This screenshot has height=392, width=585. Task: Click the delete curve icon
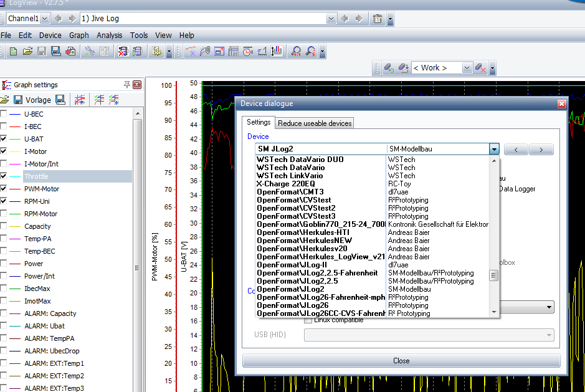tap(191, 52)
